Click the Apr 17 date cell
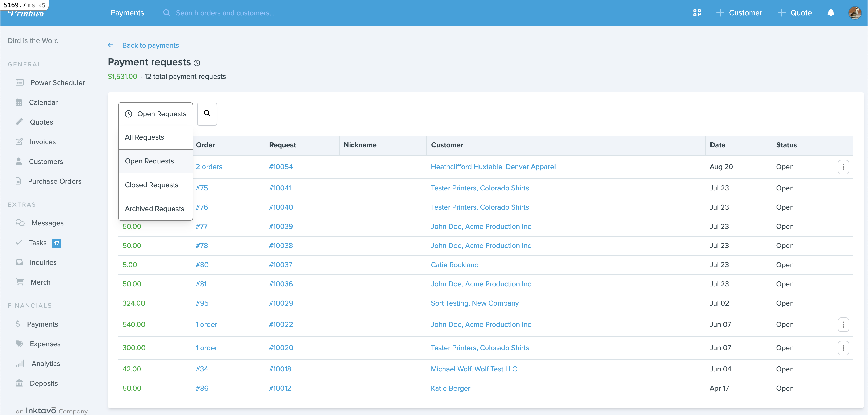Screen dimensions: 868x415 pyautogui.click(x=719, y=388)
